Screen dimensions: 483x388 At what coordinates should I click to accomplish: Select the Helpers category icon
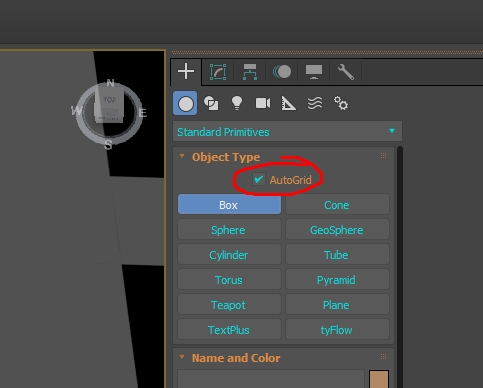289,103
